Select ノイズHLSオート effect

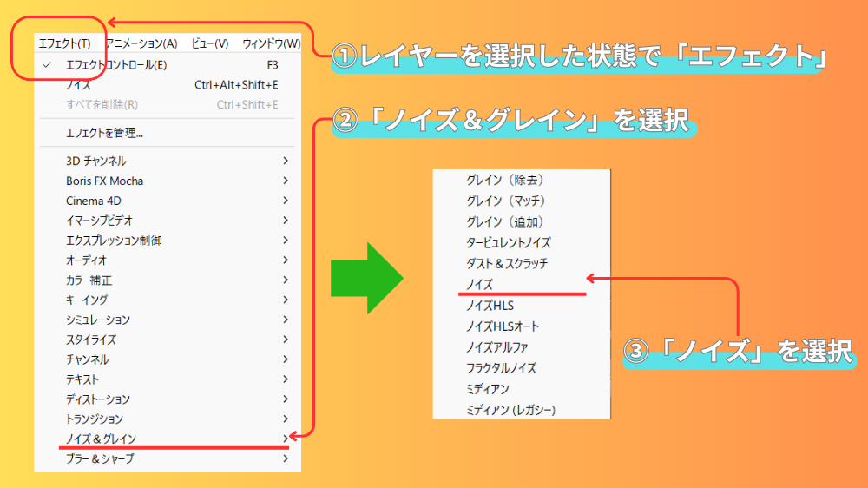[503, 326]
